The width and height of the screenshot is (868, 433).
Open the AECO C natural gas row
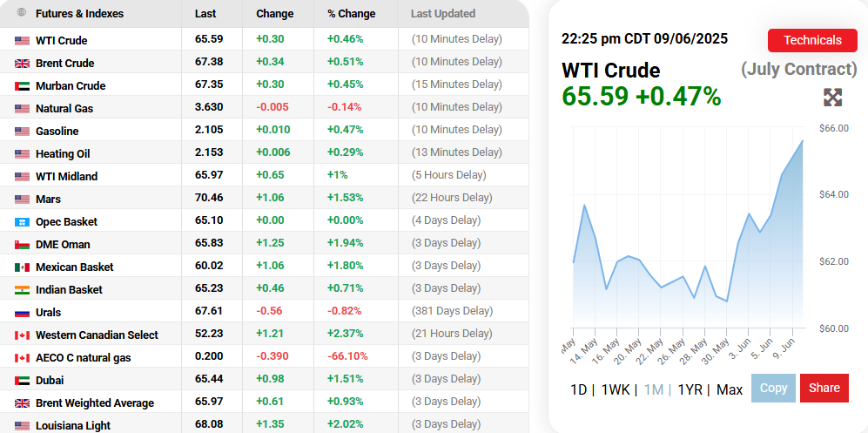click(84, 358)
